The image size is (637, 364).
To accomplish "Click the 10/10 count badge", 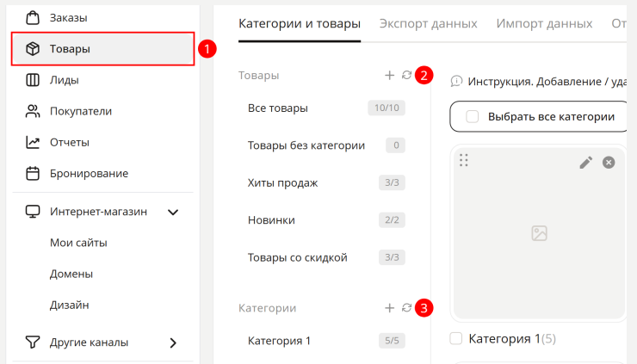I will pyautogui.click(x=387, y=108).
